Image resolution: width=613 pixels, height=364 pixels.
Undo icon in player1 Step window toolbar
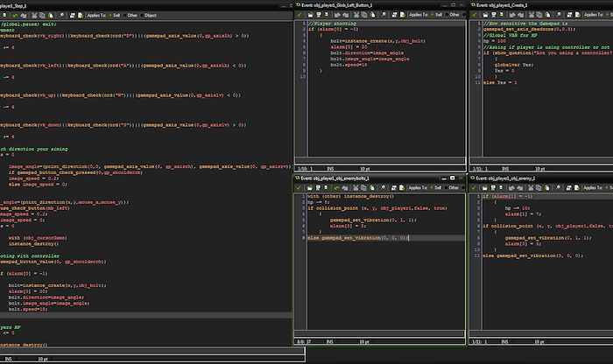click(x=15, y=15)
